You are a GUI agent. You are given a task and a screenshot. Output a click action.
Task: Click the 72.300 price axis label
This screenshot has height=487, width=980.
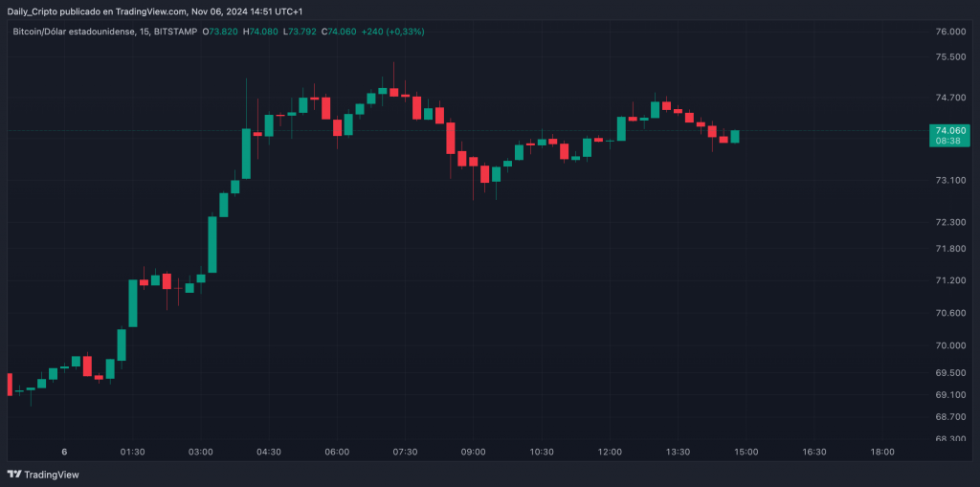point(950,222)
